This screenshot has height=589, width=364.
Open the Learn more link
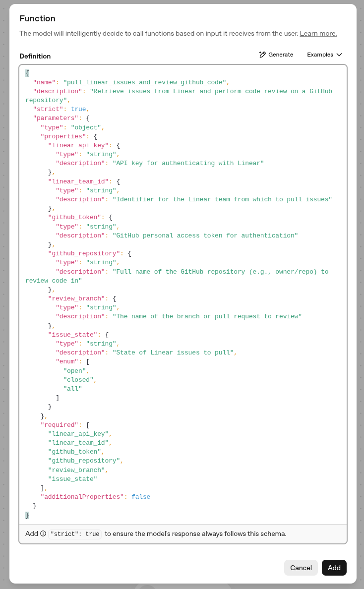tap(318, 33)
